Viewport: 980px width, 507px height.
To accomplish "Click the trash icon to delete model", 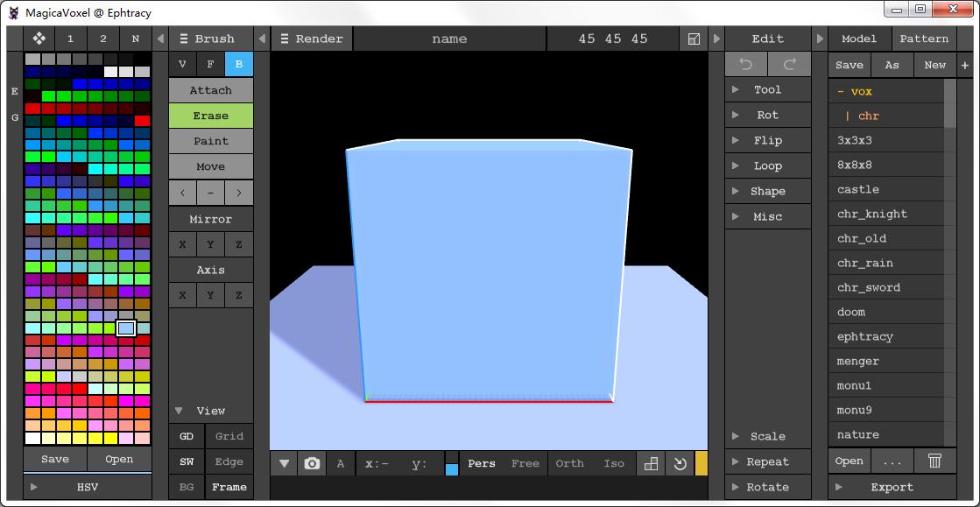I will pyautogui.click(x=935, y=461).
